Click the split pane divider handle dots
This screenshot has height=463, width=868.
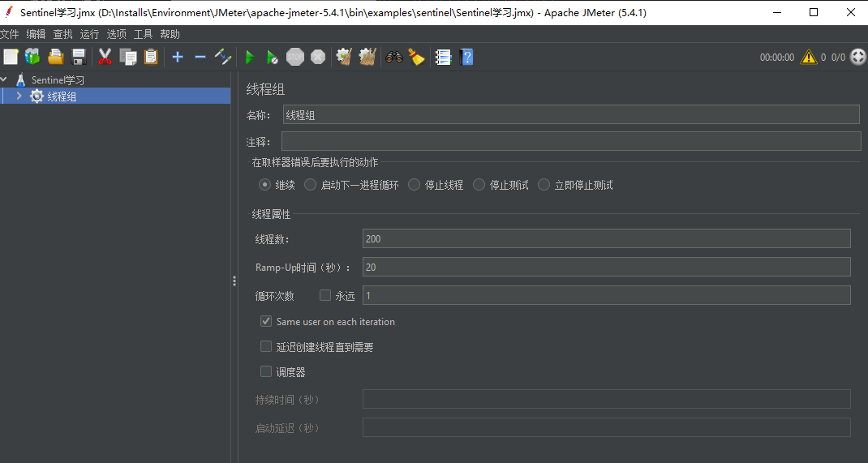[234, 281]
